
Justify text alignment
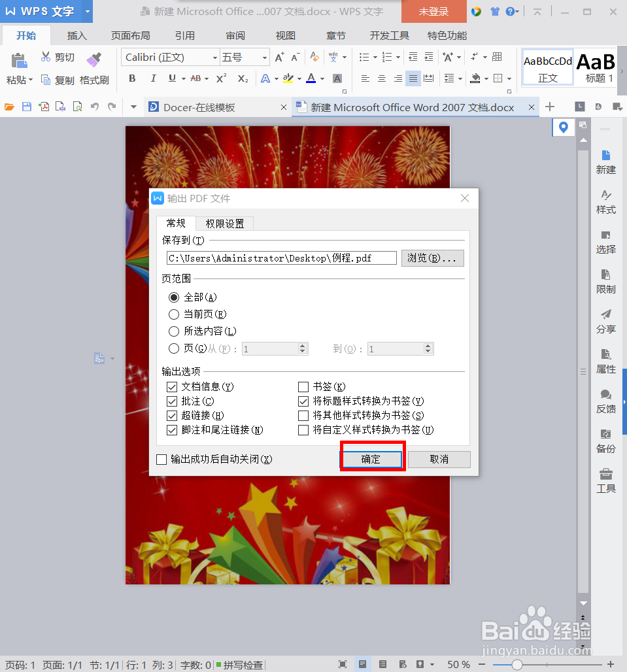[x=413, y=78]
